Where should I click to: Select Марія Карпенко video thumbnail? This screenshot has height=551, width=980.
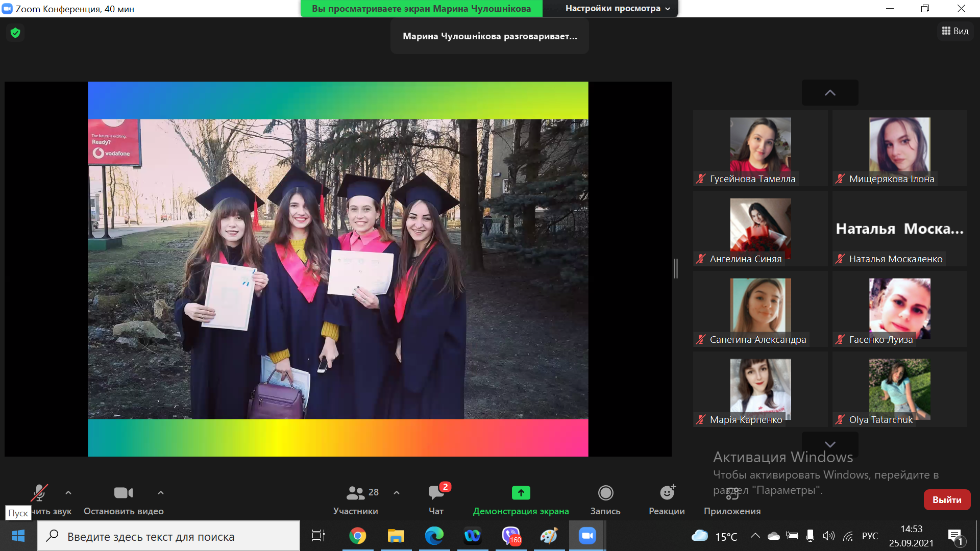760,389
